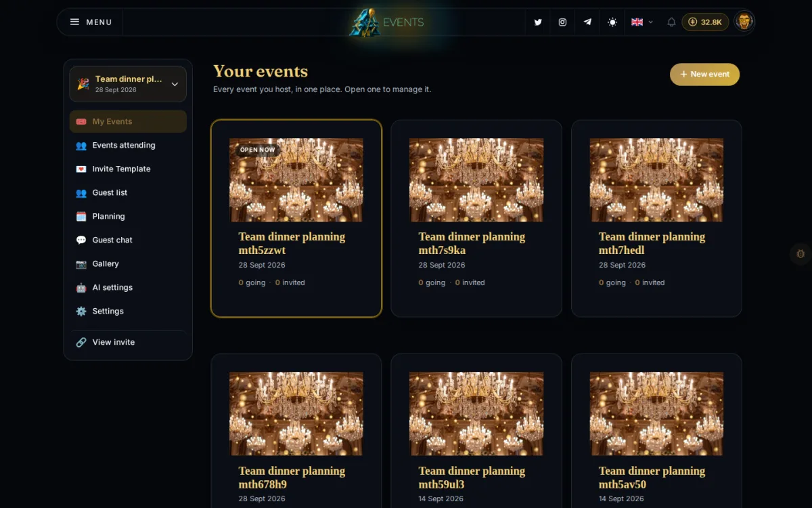This screenshot has height=508, width=812.
Task: Open the hamburger MENU button
Action: 91,22
